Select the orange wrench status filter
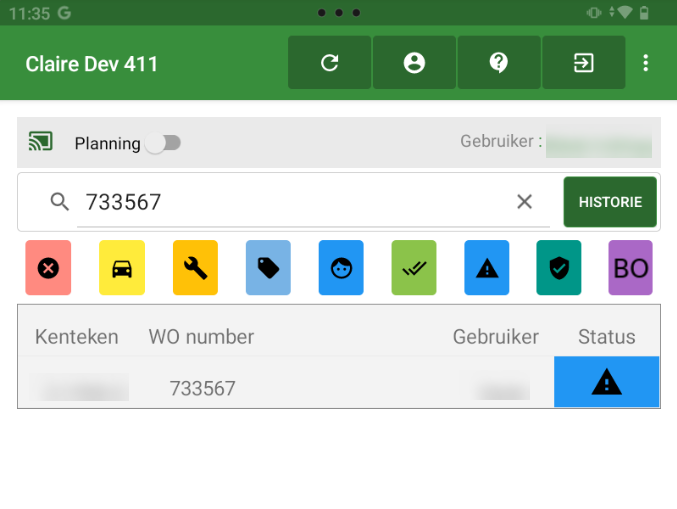677x509 pixels. pyautogui.click(x=195, y=268)
